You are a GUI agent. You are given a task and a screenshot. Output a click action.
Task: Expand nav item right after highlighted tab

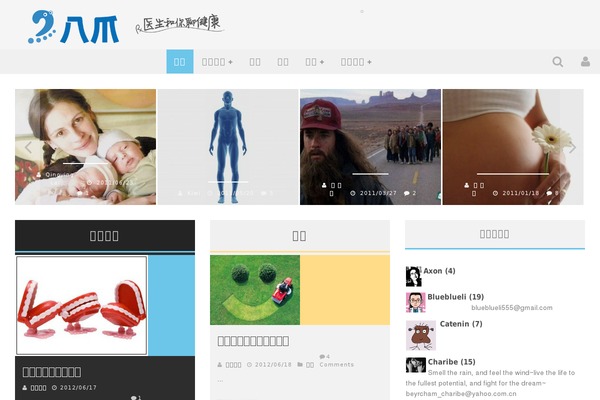click(x=217, y=62)
